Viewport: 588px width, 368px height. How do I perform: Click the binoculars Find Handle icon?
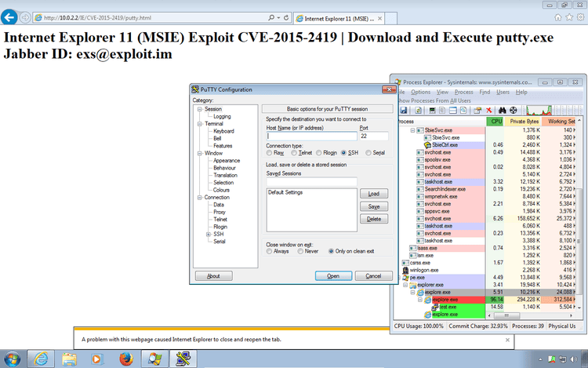point(502,111)
